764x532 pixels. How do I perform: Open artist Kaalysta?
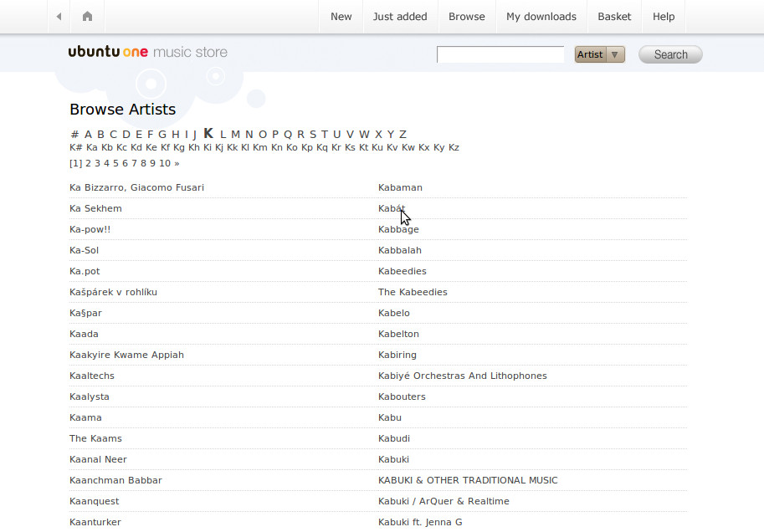click(90, 397)
